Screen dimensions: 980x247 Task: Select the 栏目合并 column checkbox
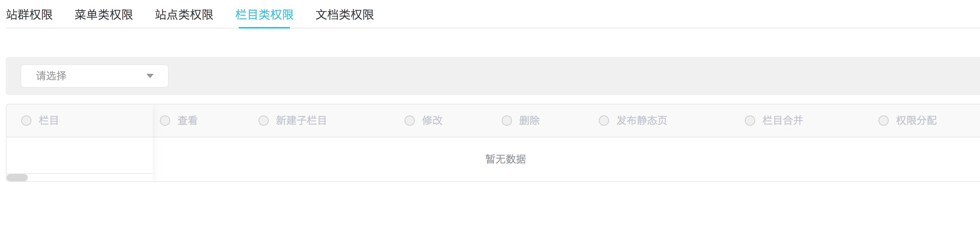pos(750,121)
